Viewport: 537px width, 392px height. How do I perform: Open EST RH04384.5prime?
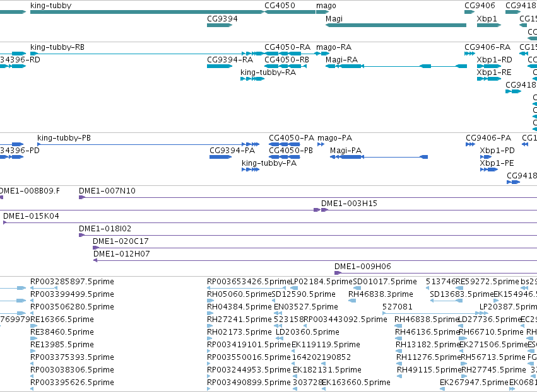pyautogui.click(x=209, y=313)
